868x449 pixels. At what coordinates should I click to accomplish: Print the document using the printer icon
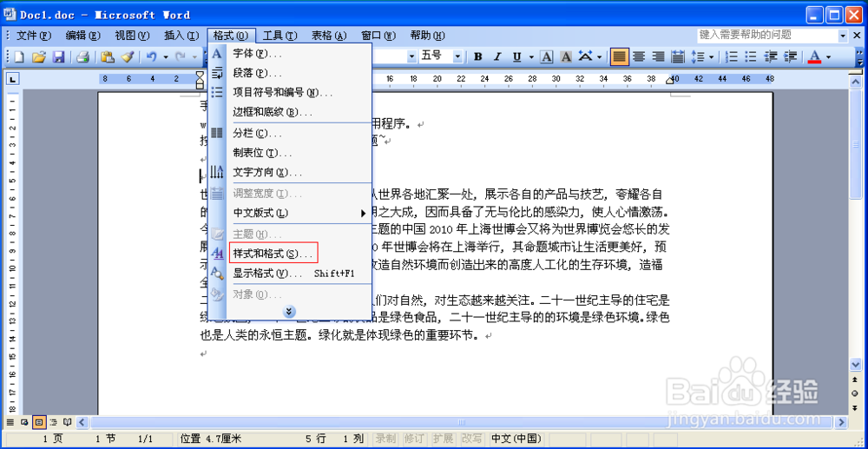(x=82, y=57)
